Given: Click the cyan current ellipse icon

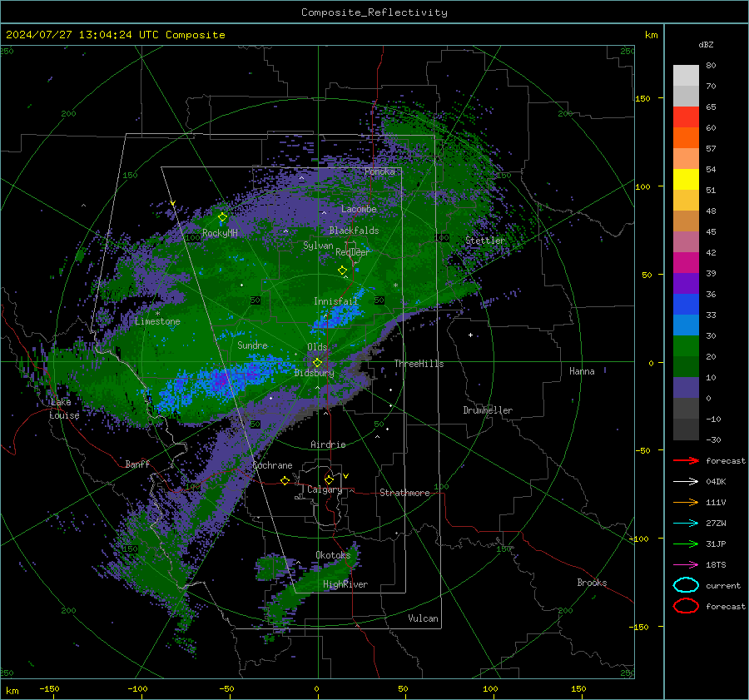Looking at the screenshot, I should 686,585.
